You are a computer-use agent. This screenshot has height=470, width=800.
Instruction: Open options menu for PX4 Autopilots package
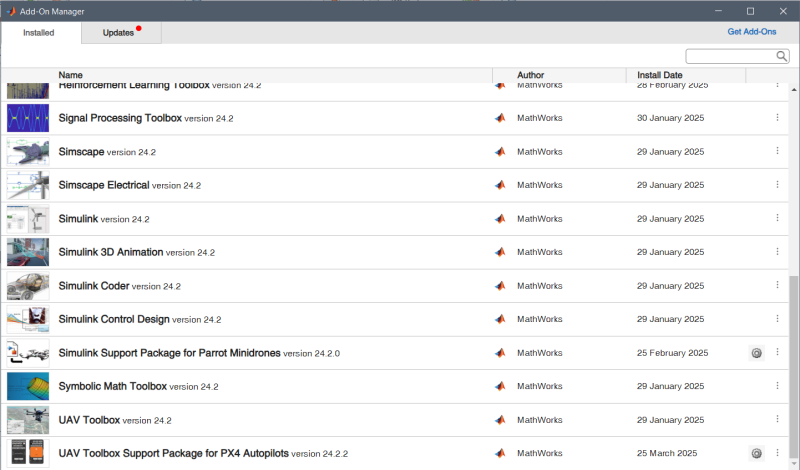click(x=777, y=453)
